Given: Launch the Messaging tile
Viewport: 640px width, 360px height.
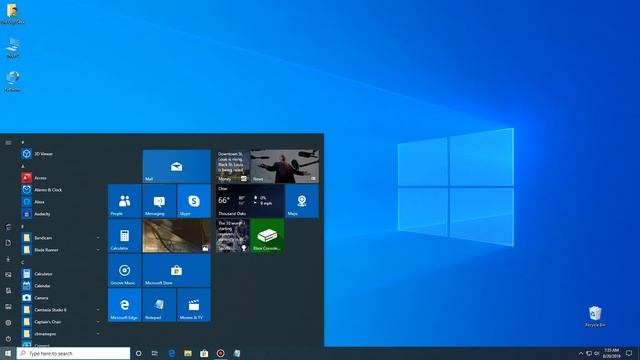Looking at the screenshot, I should click(x=159, y=201).
